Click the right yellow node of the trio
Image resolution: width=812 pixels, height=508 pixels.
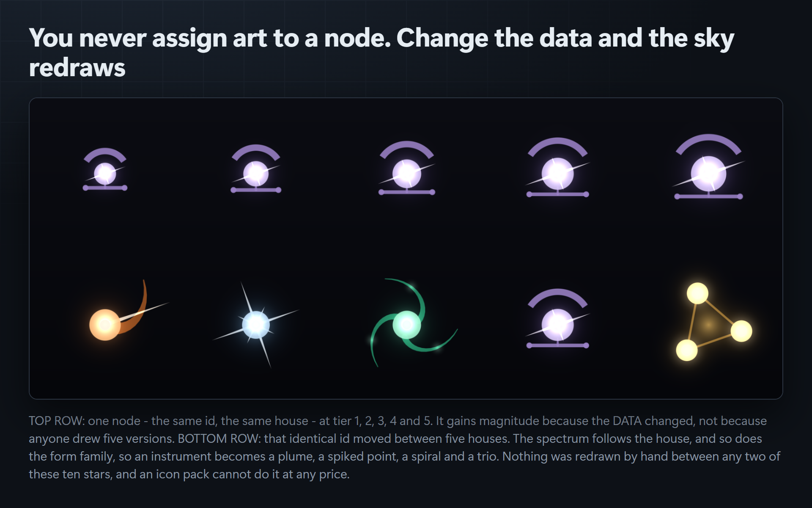click(741, 331)
